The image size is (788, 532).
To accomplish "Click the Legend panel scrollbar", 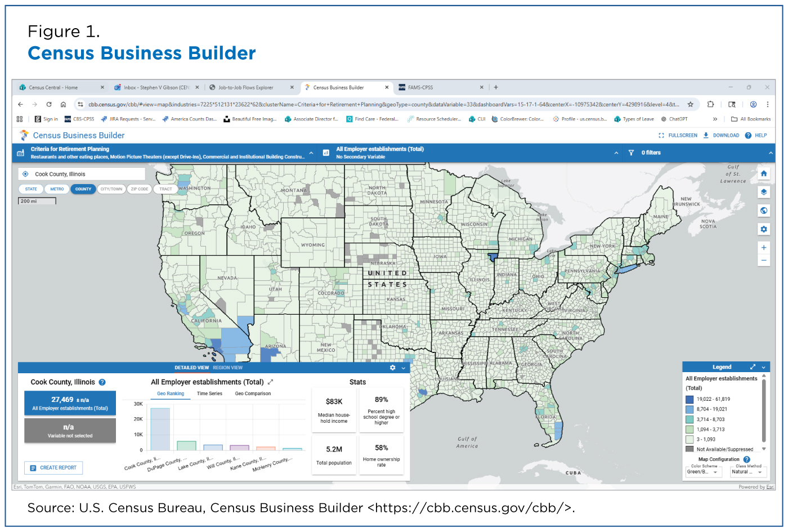I will pyautogui.click(x=764, y=411).
